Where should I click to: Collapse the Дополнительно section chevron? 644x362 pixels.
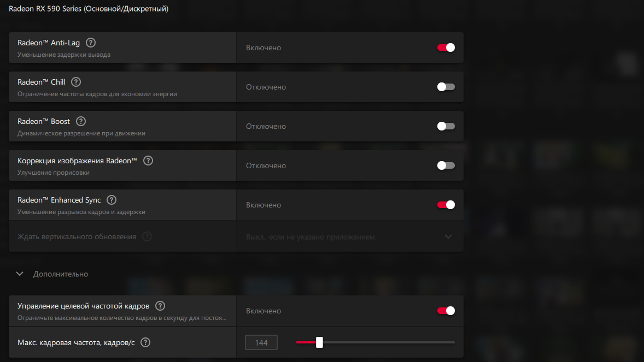point(20,274)
